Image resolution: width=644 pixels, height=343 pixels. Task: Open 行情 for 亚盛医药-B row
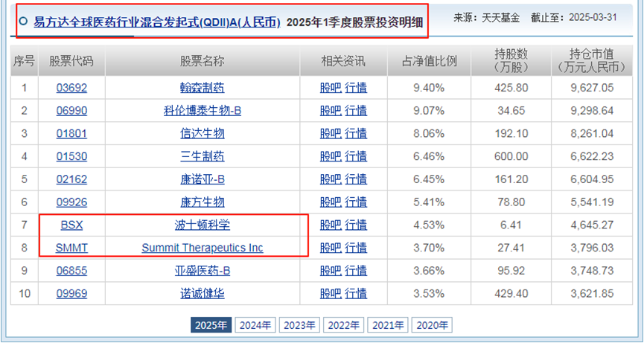coord(356,271)
